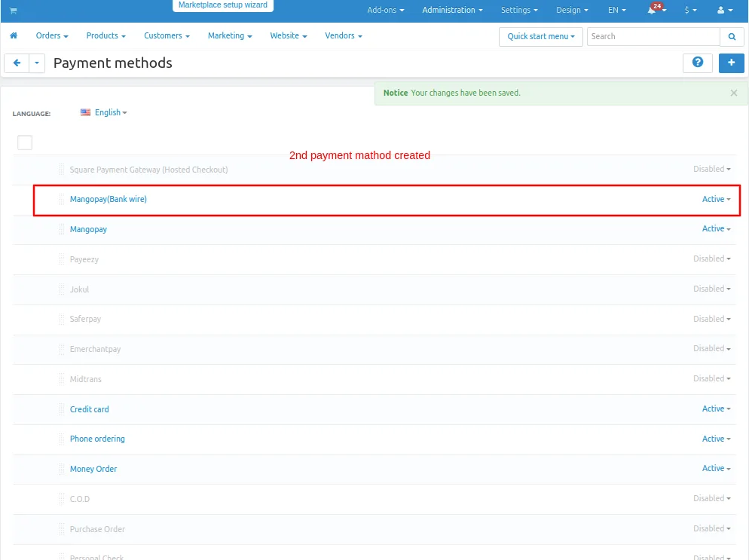Image resolution: width=749 pixels, height=560 pixels.
Task: Open the Marketing menu
Action: coord(230,36)
